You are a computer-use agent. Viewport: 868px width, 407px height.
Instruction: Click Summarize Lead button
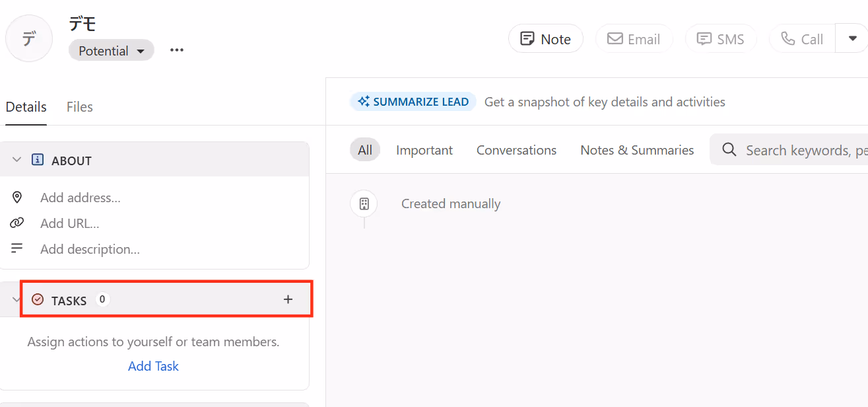[413, 102]
